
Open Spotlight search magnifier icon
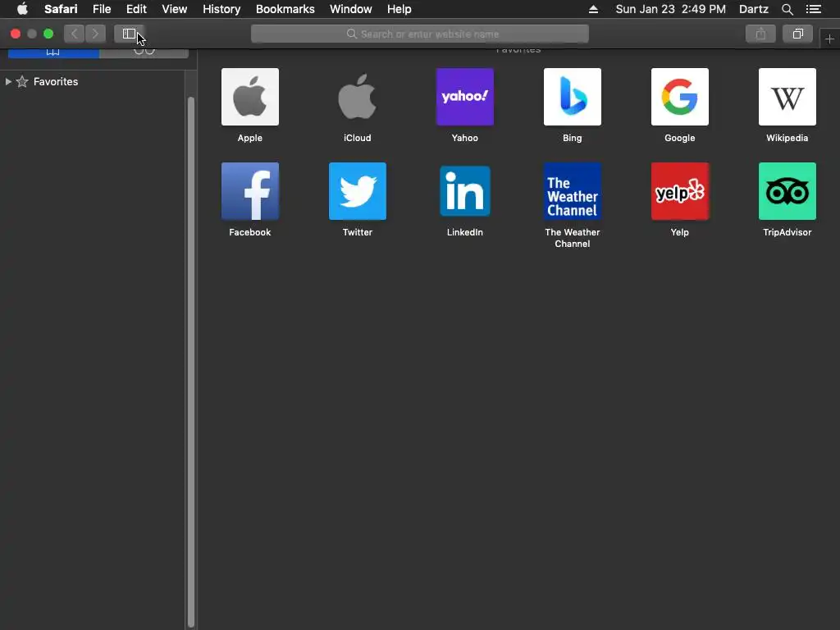(787, 9)
